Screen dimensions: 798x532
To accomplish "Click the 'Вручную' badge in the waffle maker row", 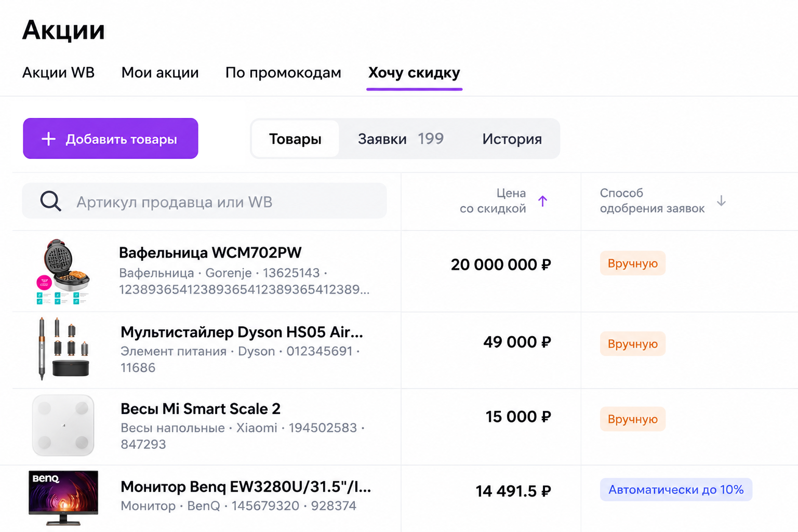I will [x=633, y=263].
